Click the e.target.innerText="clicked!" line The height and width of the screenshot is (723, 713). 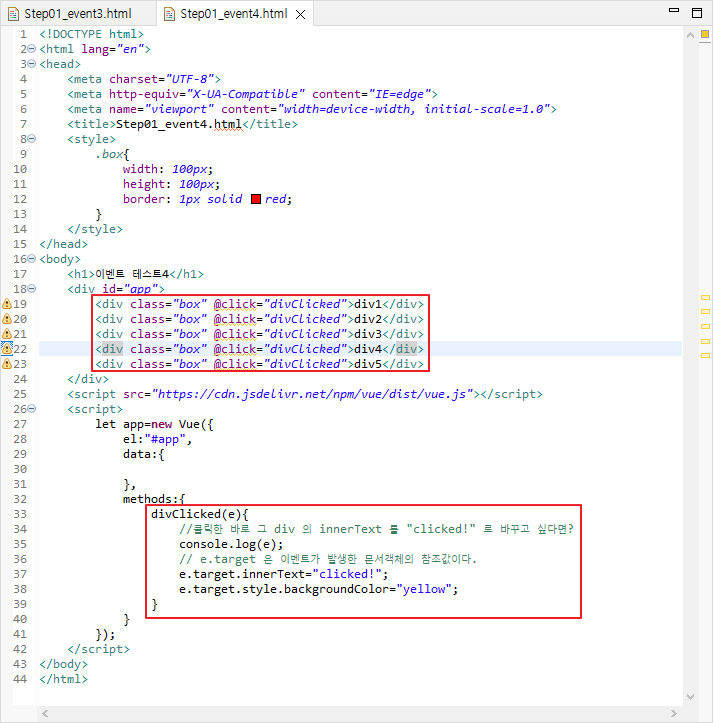point(284,574)
